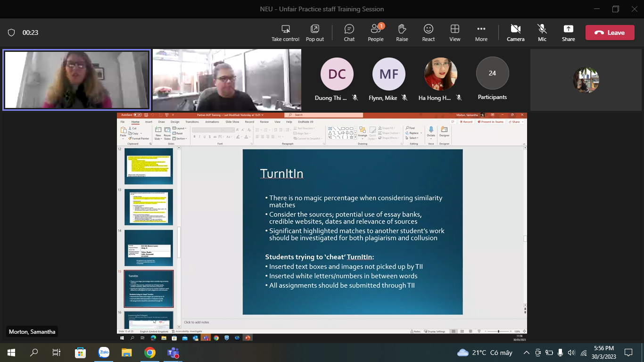Click Display Settings in status bar
The width and height of the screenshot is (644, 362).
[435, 331]
